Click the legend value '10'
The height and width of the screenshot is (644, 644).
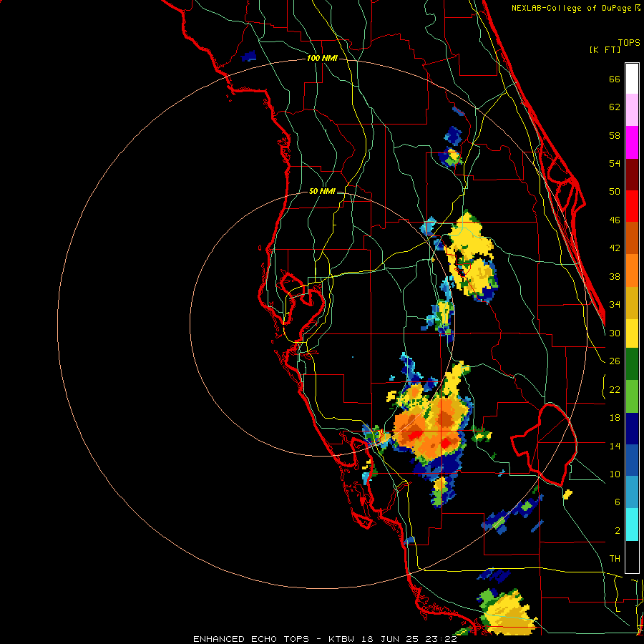point(615,474)
